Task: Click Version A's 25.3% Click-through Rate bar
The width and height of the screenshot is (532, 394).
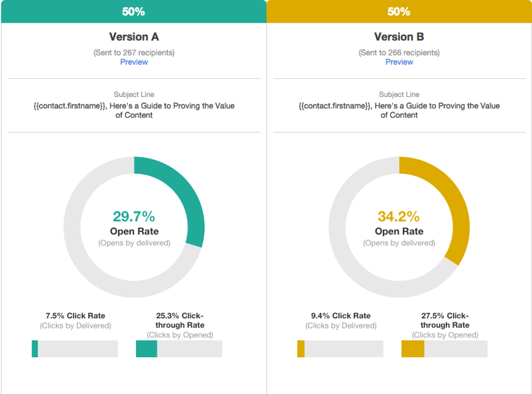Action: [x=179, y=349]
